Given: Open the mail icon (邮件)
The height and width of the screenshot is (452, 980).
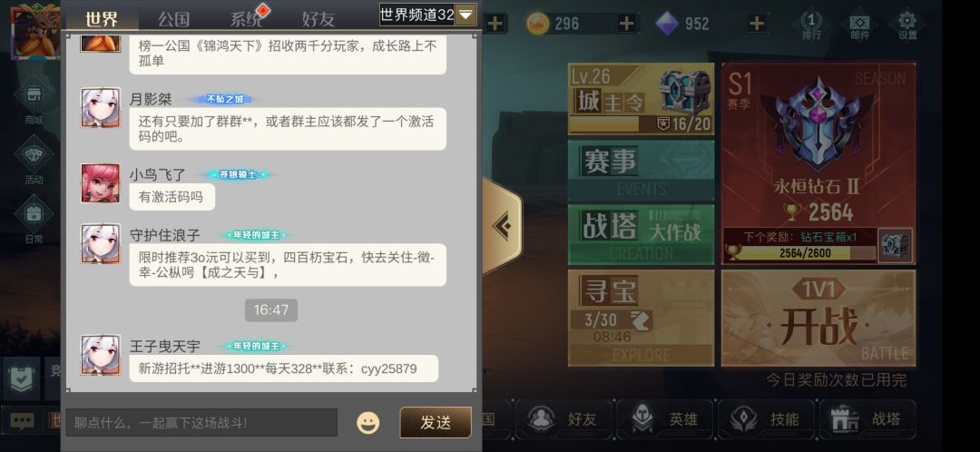Looking at the screenshot, I should 860,25.
